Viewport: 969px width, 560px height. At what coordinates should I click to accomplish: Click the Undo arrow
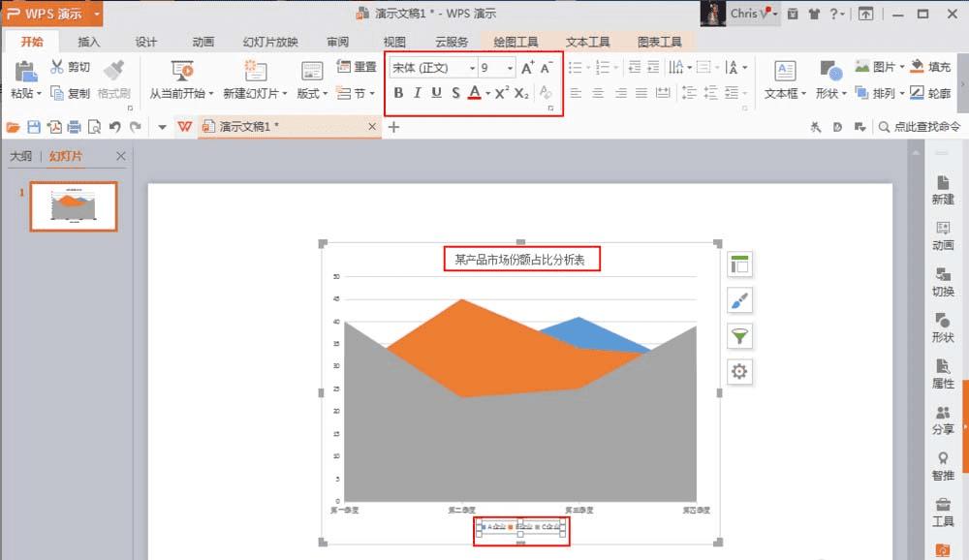coord(115,127)
